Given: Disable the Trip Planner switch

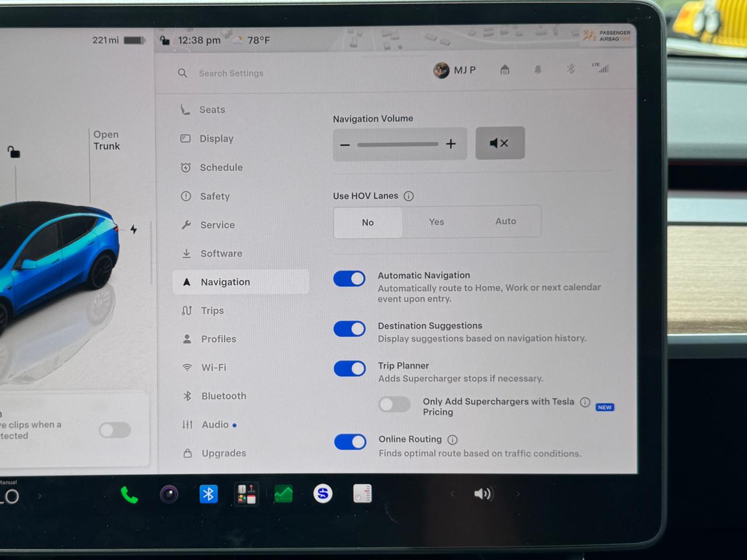Looking at the screenshot, I should pos(350,369).
